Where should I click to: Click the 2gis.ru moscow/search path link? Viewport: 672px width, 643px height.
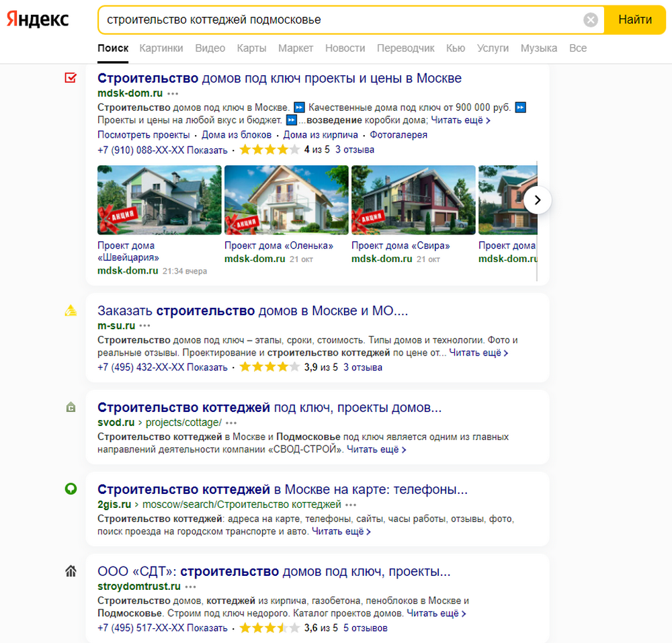(242, 504)
